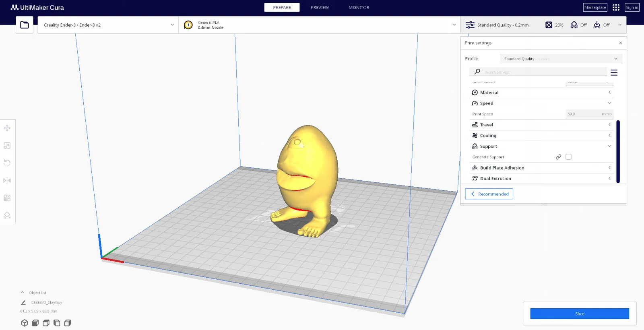Select the Mirror tool in left toolbar
Viewport: 644px width, 330px height.
[7, 180]
